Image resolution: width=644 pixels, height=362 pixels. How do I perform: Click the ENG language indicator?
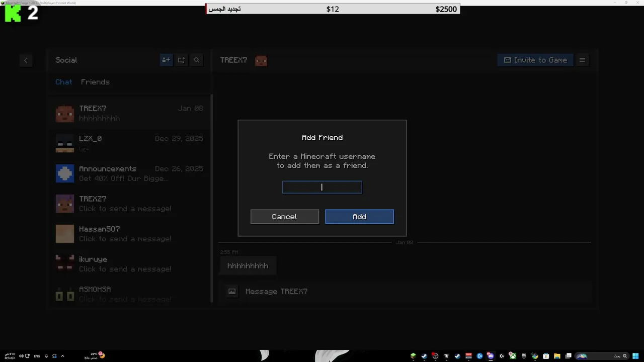[37, 356]
